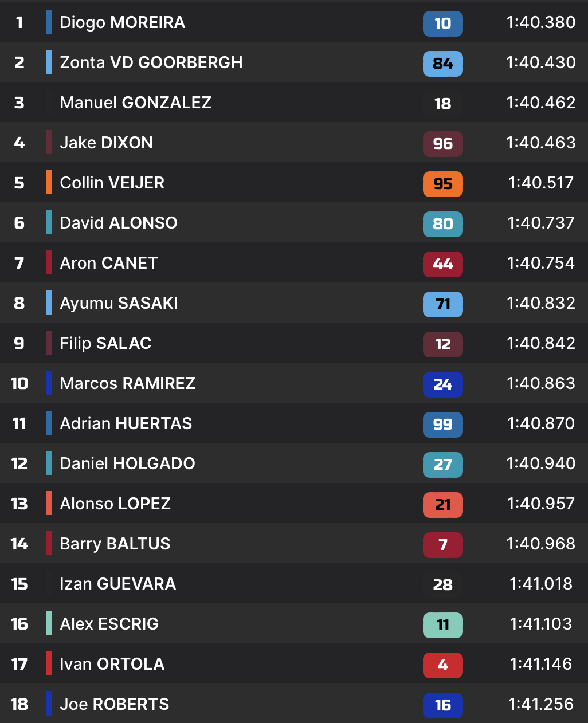
Task: Click the red number 4 badge
Action: 442,665
